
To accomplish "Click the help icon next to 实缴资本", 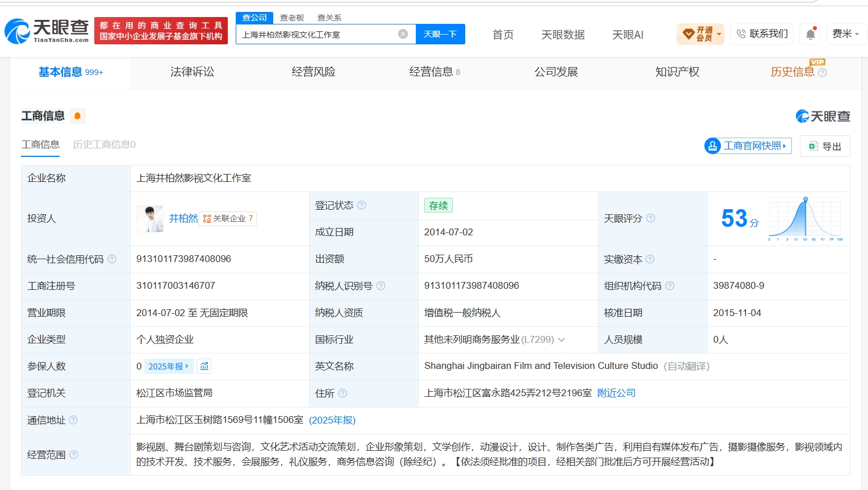I will click(x=650, y=259).
